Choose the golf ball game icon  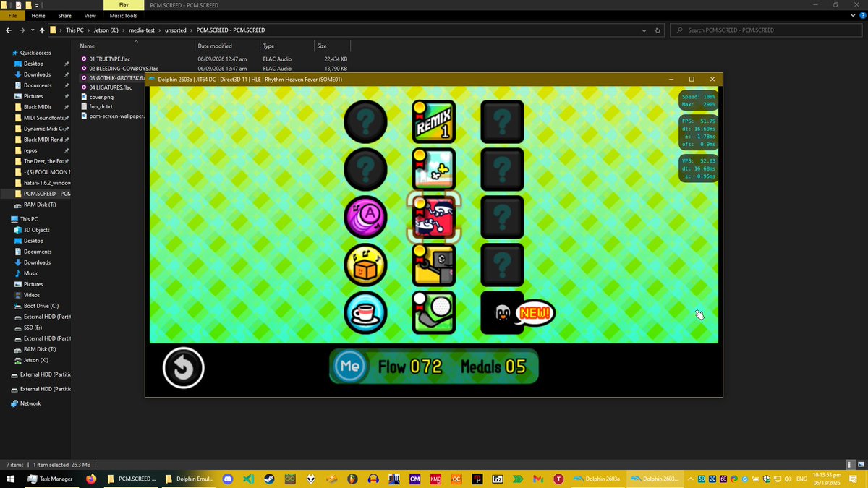[x=434, y=312]
